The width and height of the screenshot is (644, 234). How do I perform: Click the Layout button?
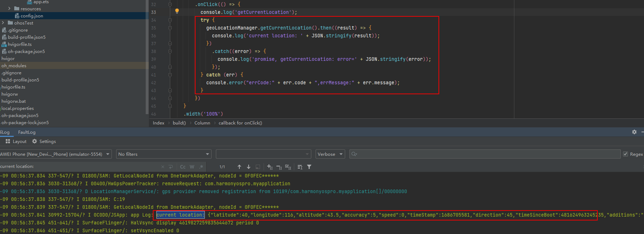coord(16,141)
